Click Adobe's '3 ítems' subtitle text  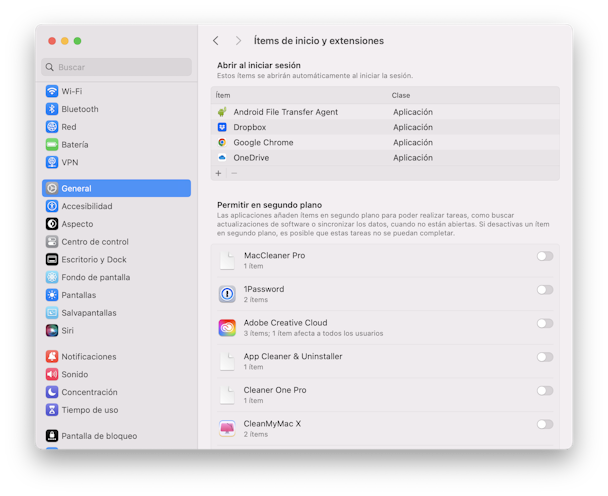tap(313, 334)
